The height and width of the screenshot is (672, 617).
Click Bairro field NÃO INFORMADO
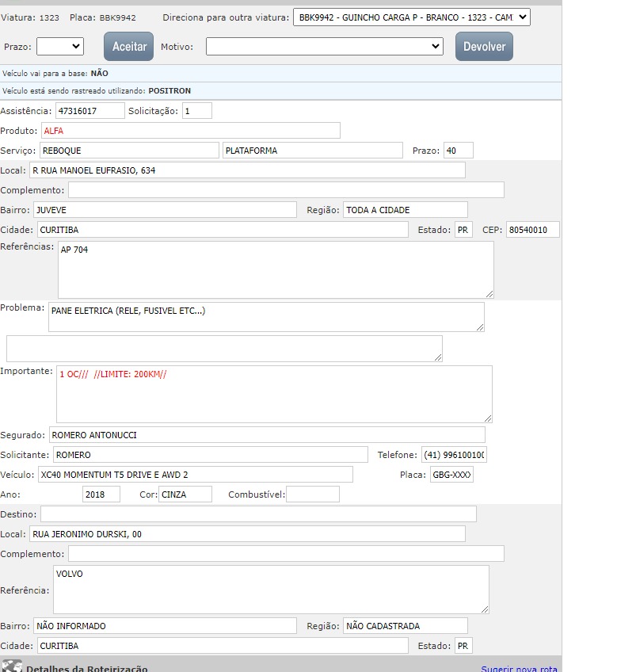(165, 626)
